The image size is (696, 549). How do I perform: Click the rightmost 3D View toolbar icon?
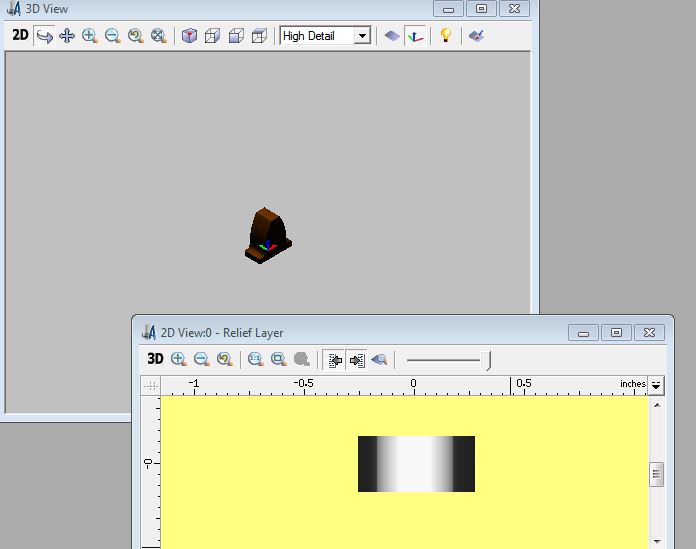(477, 36)
